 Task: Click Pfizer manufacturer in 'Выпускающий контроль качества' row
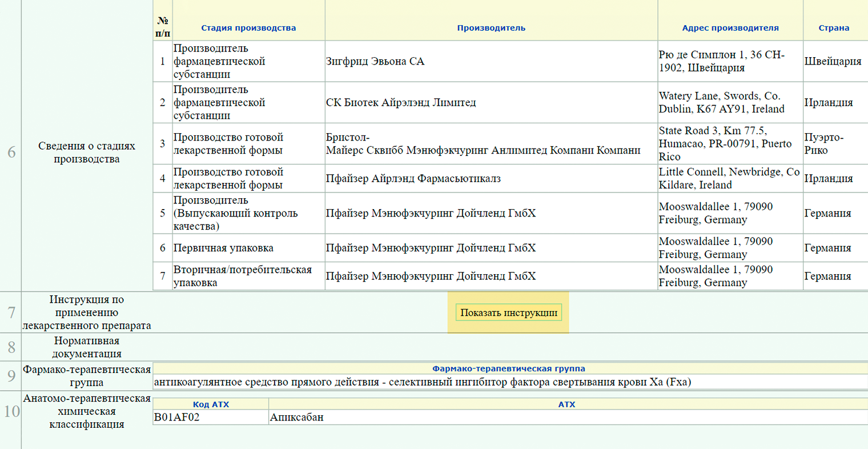click(431, 213)
